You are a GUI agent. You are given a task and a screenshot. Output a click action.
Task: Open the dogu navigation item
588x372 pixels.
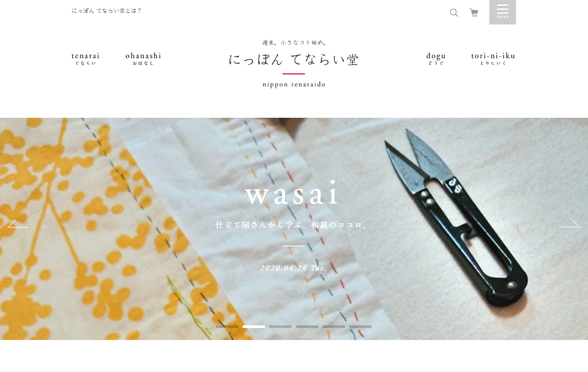pyautogui.click(x=436, y=59)
